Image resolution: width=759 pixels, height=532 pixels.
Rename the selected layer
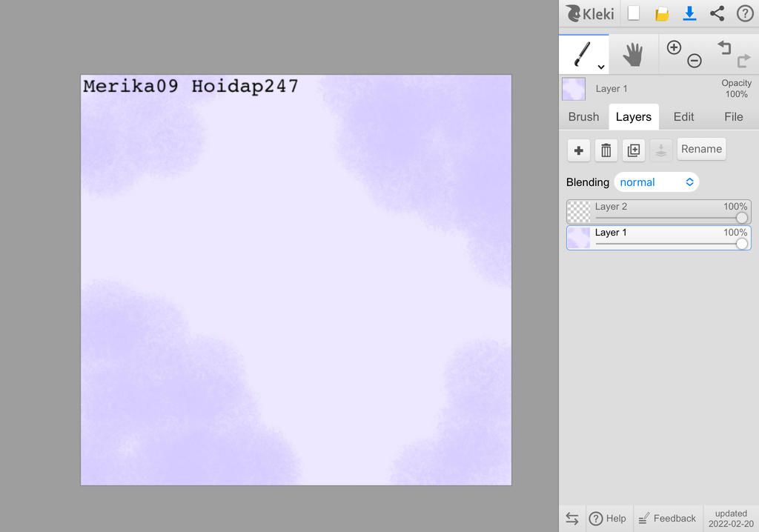[x=701, y=149]
